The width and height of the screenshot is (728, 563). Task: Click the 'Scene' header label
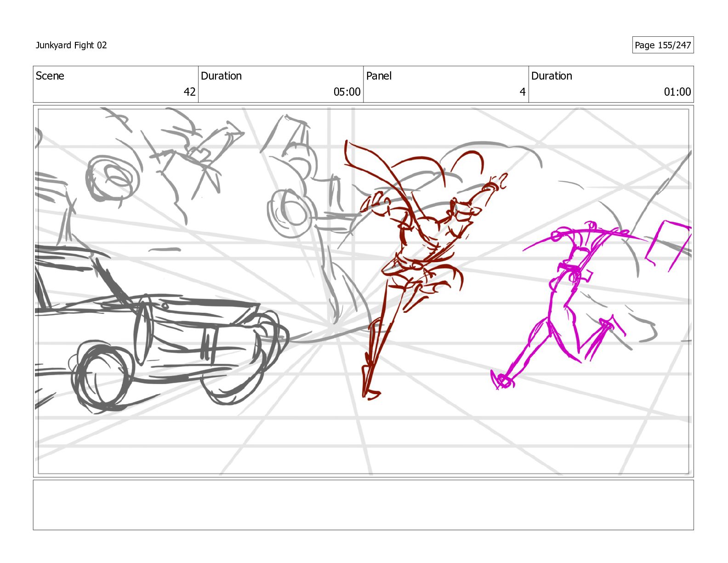(50, 76)
